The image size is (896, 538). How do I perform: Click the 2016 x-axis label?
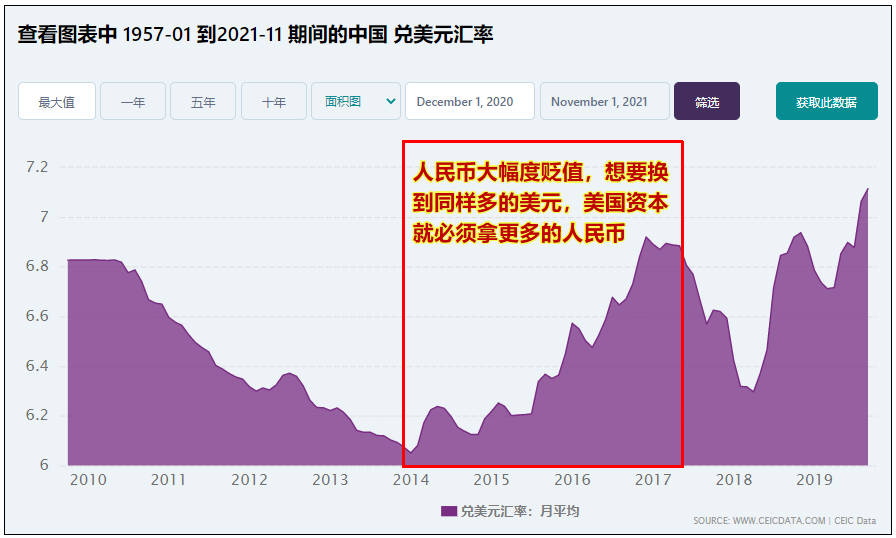tap(573, 480)
